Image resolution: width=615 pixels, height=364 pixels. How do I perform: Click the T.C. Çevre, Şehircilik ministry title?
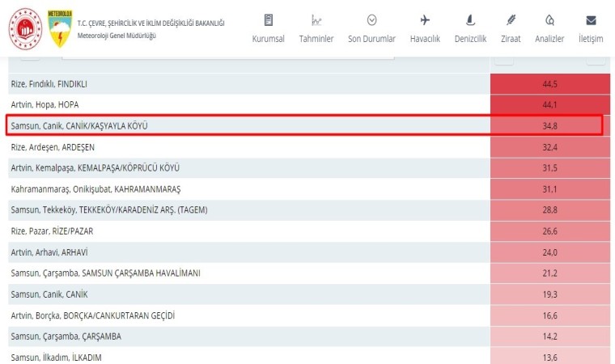151,23
